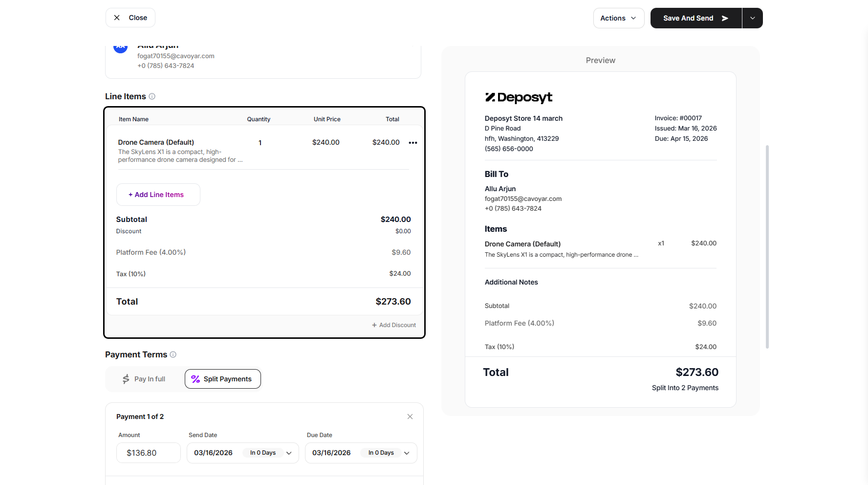Open the Actions dropdown menu
Image resolution: width=868 pixels, height=485 pixels.
pyautogui.click(x=619, y=18)
